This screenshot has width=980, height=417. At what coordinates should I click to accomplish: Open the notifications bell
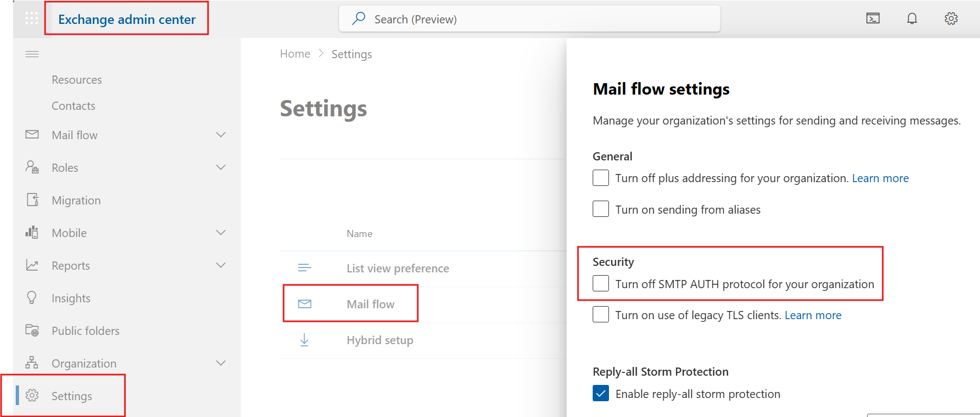pos(912,18)
